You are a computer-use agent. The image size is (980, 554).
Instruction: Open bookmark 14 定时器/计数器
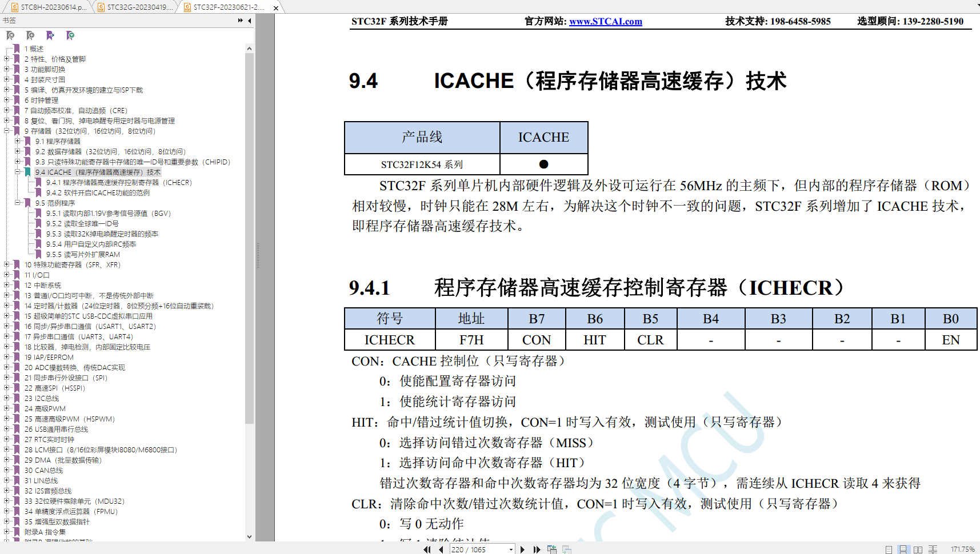tap(119, 306)
